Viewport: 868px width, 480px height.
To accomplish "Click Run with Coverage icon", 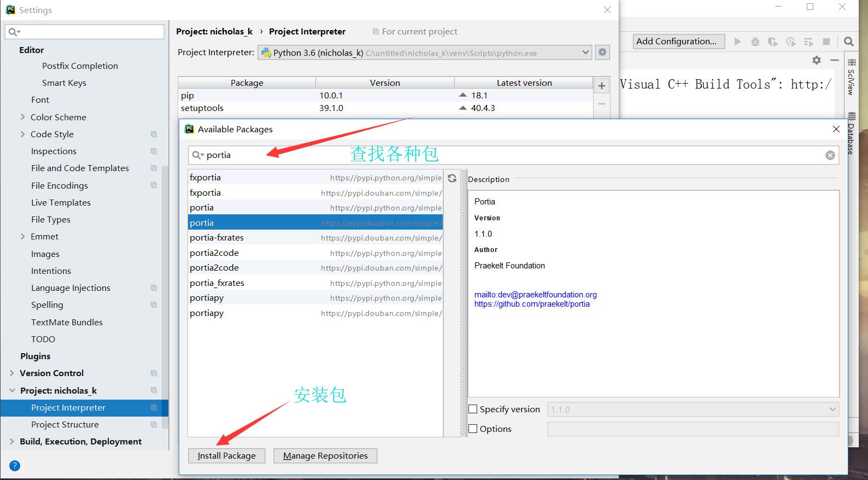I will [773, 42].
